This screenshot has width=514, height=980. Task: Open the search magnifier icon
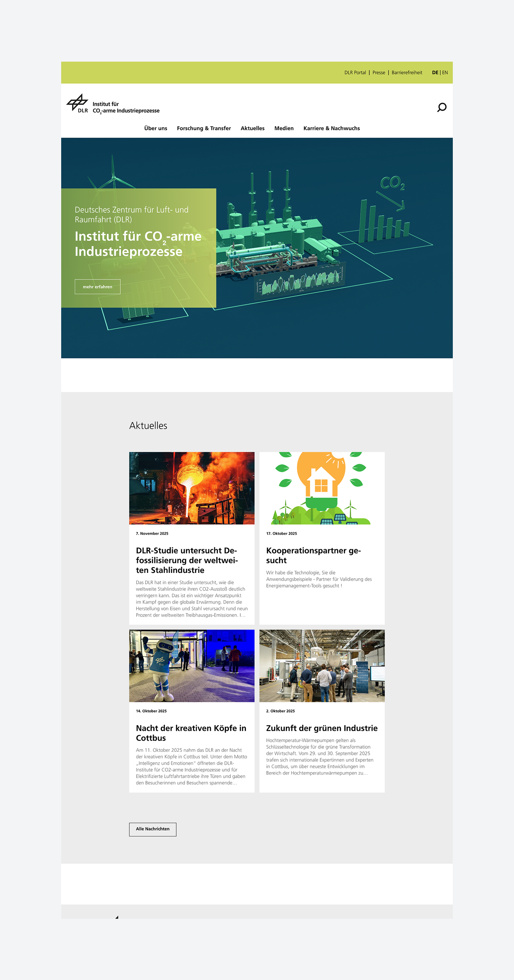point(442,107)
